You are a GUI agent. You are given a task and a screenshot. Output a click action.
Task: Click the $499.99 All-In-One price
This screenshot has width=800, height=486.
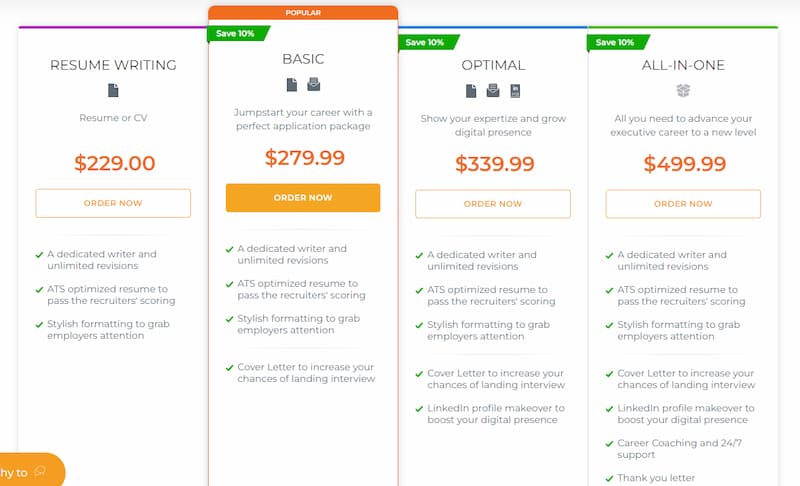point(685,164)
